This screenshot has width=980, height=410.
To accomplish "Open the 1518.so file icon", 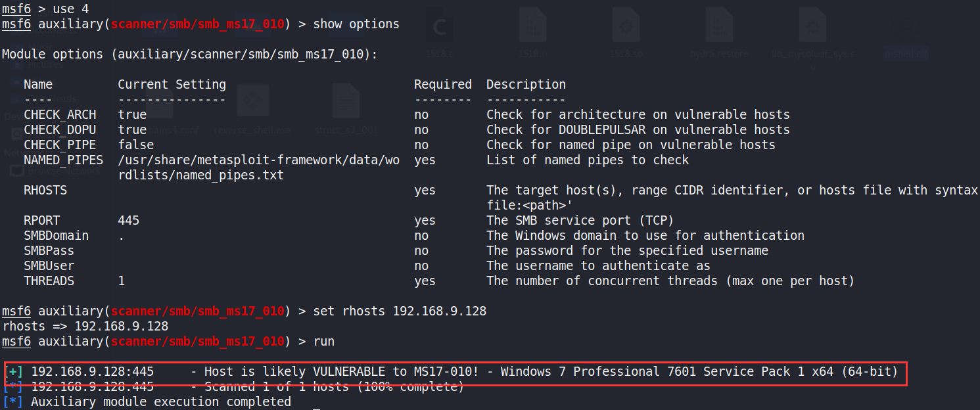I will (626, 28).
